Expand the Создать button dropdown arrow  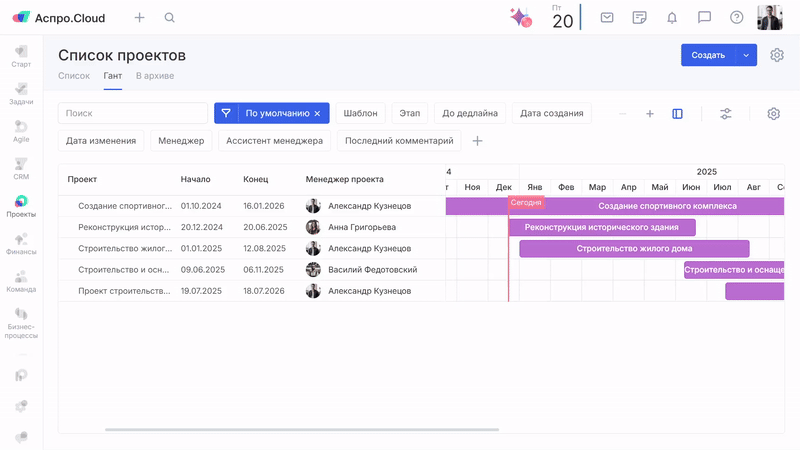746,55
